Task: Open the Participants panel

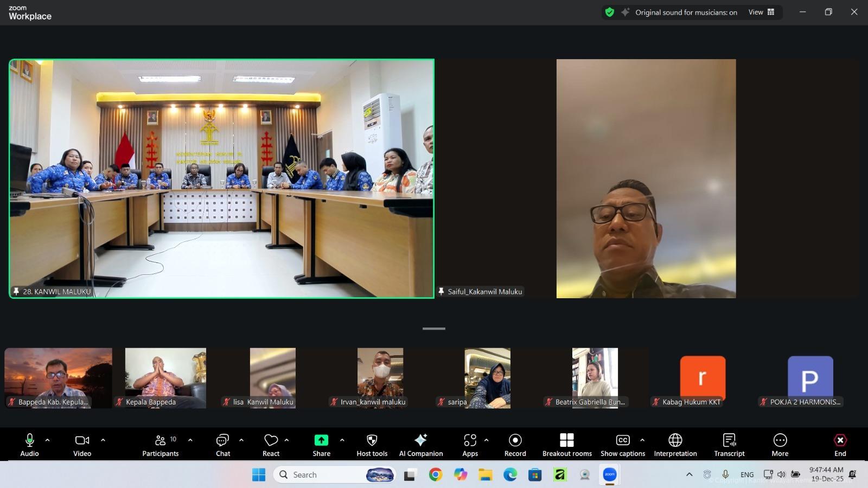Action: coord(160,445)
